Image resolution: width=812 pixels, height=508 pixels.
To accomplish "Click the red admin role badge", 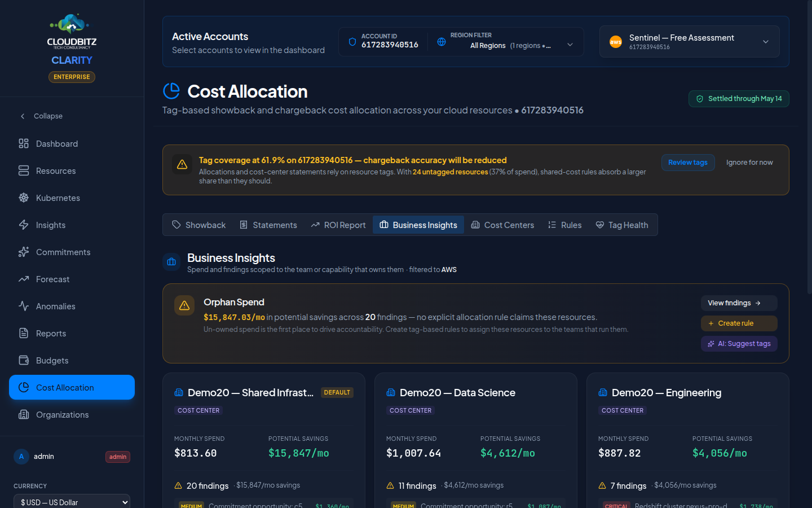I will point(118,457).
